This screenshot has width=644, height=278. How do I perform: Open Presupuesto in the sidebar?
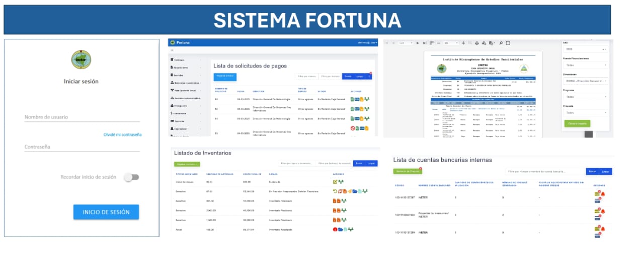click(186, 106)
